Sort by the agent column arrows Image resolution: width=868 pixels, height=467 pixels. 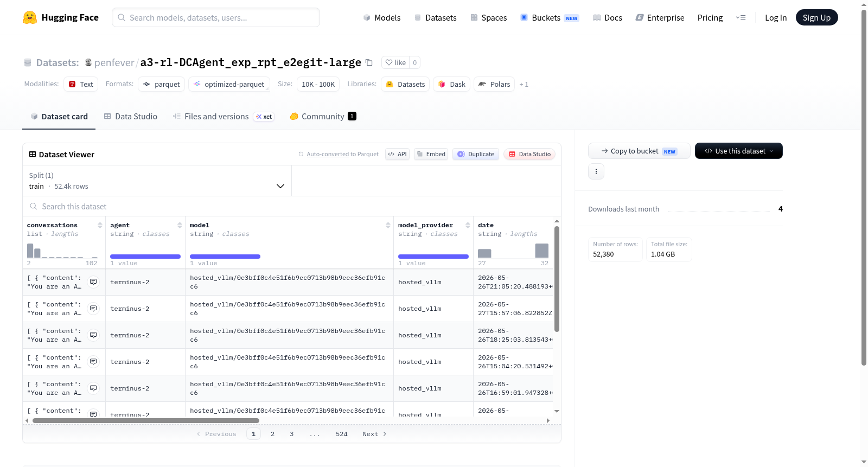180,225
